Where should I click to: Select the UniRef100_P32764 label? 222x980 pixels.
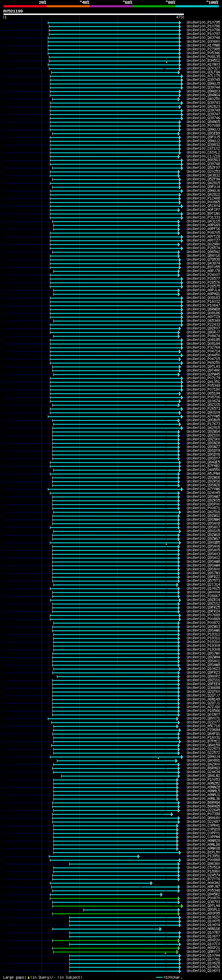click(203, 347)
